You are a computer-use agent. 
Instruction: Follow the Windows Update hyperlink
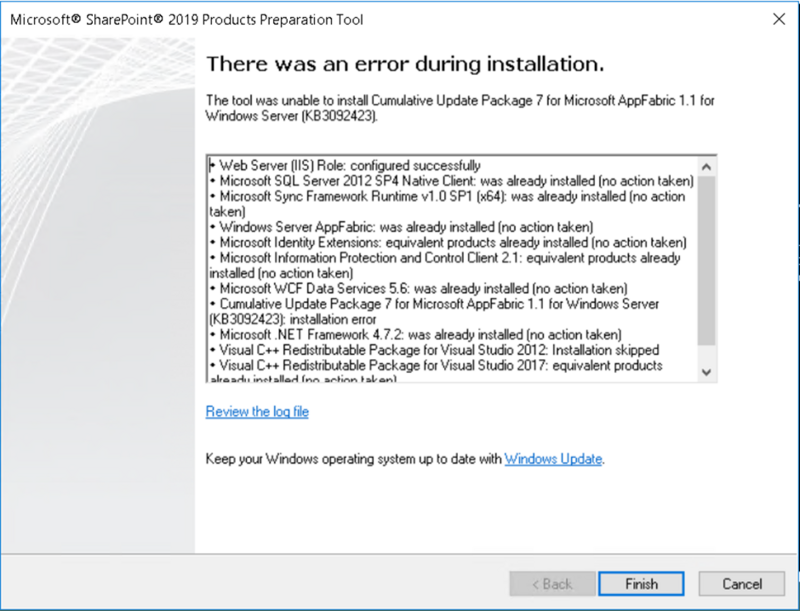point(553,459)
